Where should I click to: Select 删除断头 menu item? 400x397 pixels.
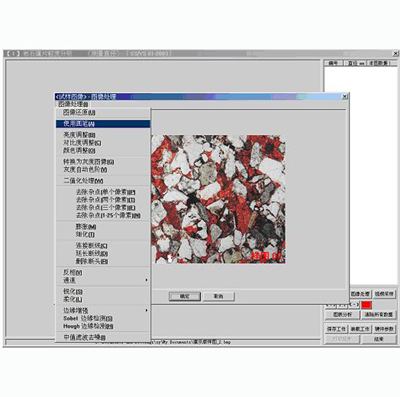click(103, 261)
